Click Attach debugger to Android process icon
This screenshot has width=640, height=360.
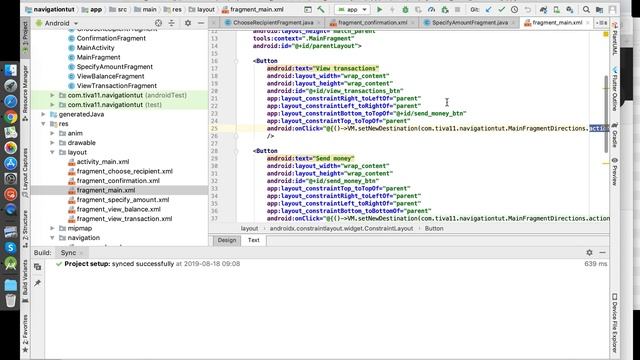click(444, 9)
